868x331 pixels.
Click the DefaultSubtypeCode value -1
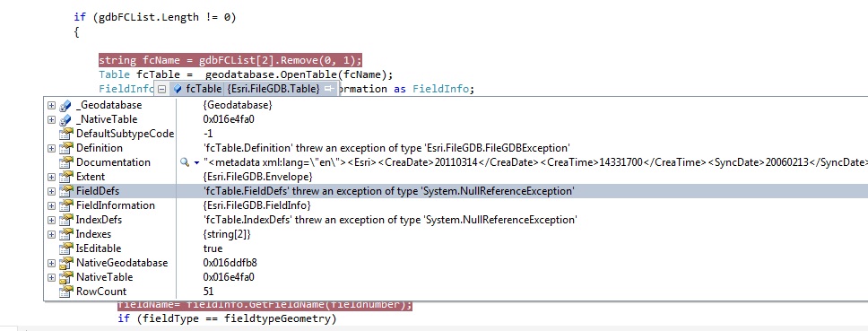208,134
